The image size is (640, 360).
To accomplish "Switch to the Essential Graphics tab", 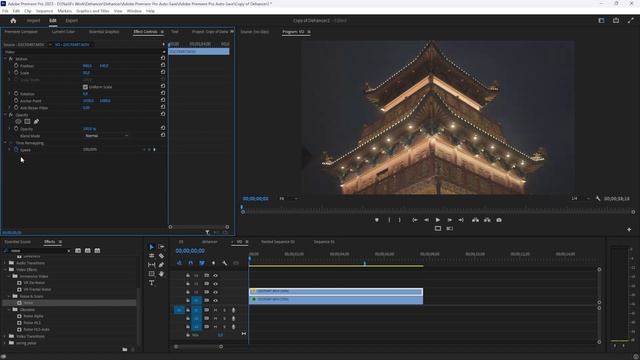I will click(104, 32).
